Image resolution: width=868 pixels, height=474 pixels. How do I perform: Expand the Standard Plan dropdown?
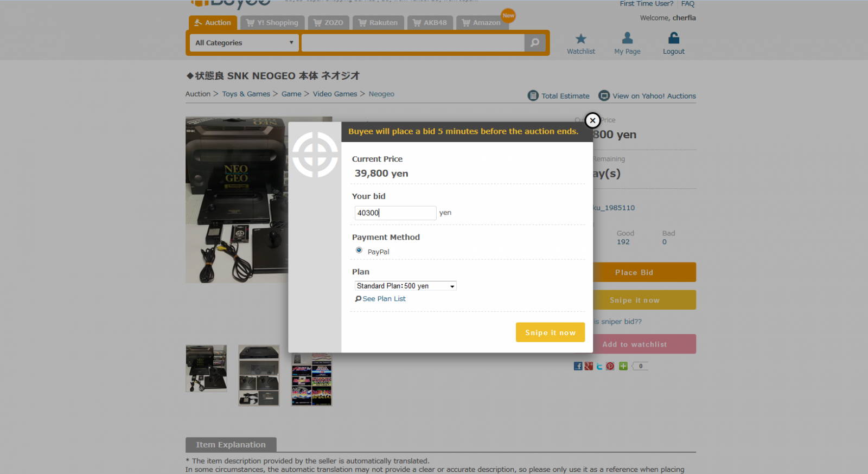405,286
